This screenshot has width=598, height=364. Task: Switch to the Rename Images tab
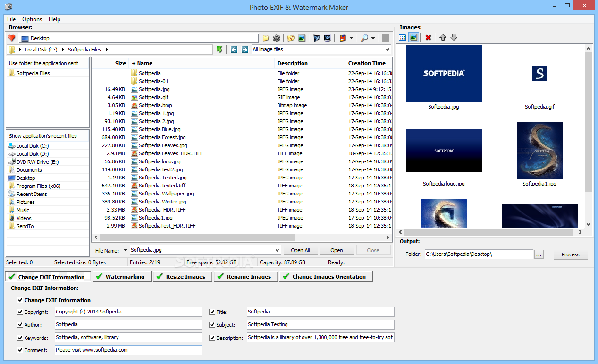246,277
